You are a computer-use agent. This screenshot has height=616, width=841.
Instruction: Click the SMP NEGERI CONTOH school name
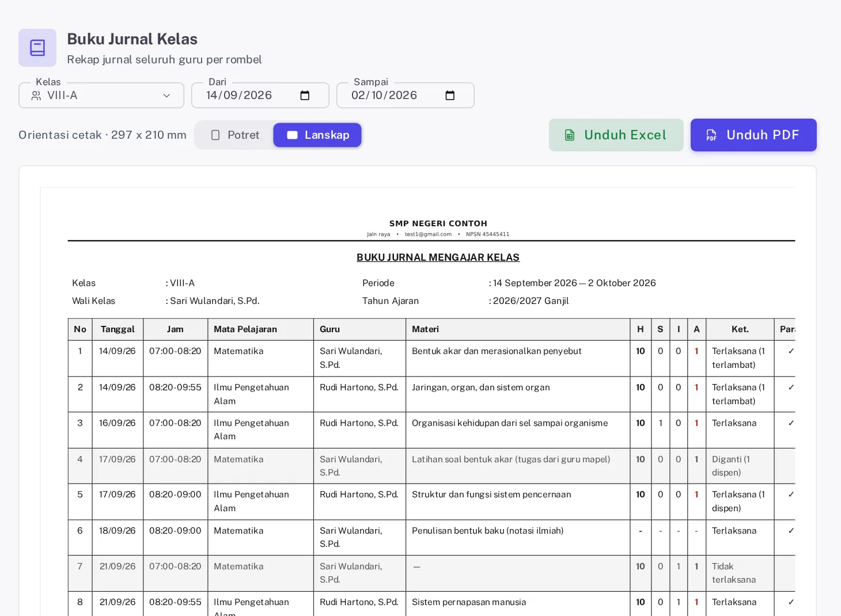[x=438, y=223]
